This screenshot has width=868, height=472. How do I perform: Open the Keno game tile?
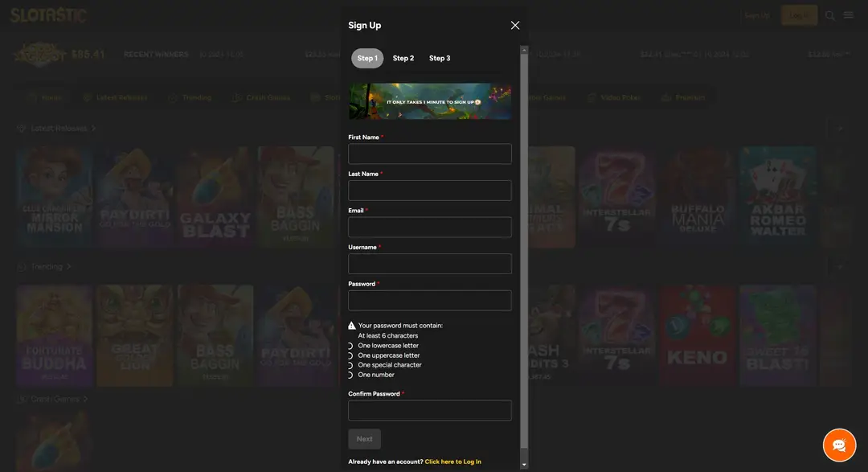697,335
